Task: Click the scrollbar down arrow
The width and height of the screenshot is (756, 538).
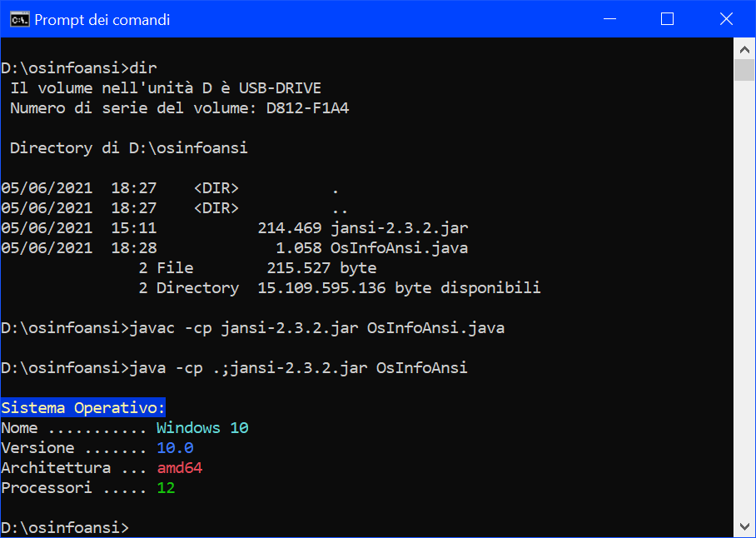Action: pyautogui.click(x=744, y=526)
